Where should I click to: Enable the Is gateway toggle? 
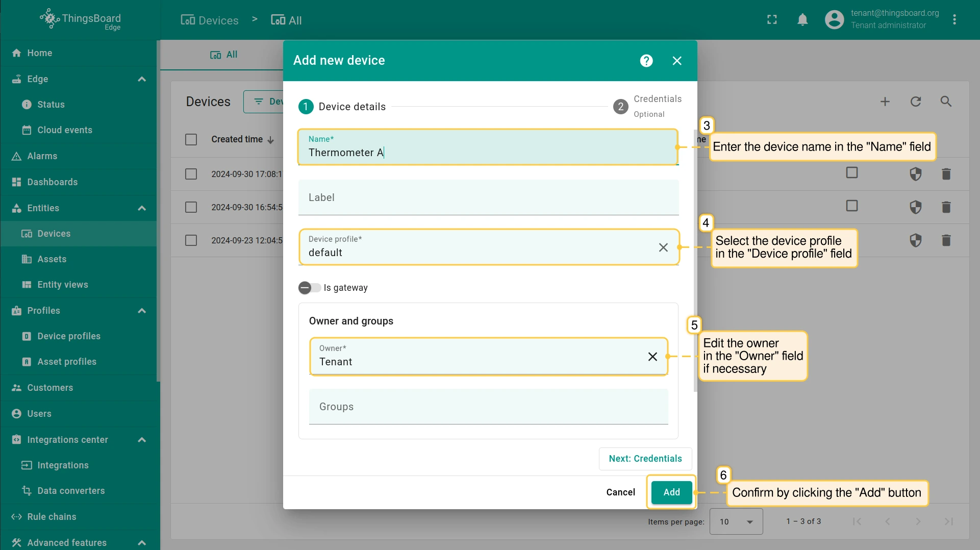pos(309,288)
